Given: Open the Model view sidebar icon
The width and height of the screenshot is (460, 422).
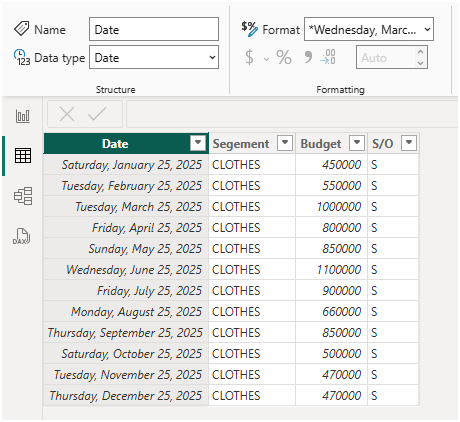Looking at the screenshot, I should (x=23, y=196).
